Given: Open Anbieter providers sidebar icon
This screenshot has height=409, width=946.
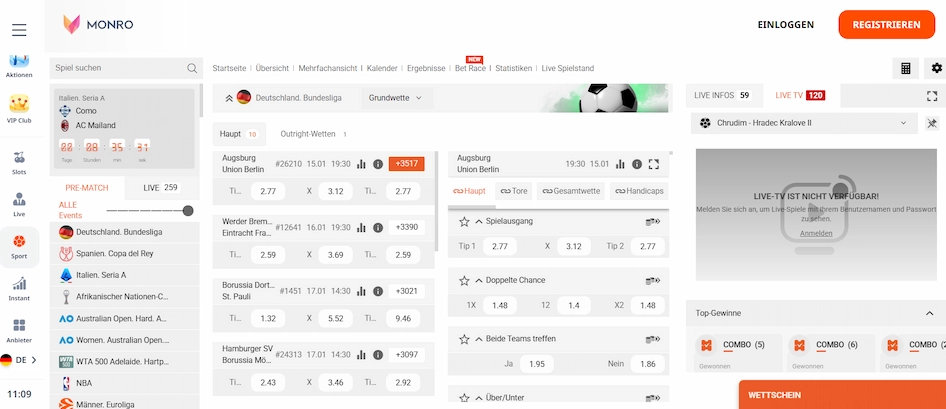Looking at the screenshot, I should tap(19, 331).
